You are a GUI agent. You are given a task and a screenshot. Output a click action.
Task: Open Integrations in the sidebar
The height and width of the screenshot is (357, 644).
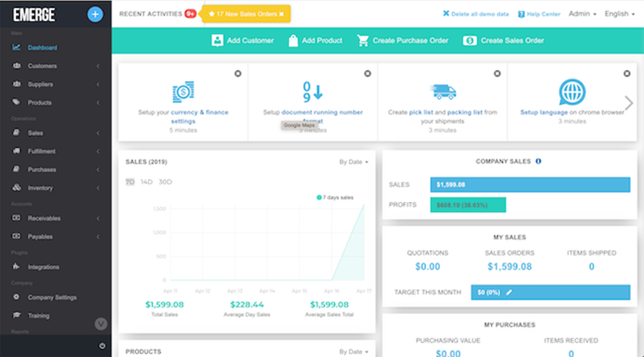point(43,267)
